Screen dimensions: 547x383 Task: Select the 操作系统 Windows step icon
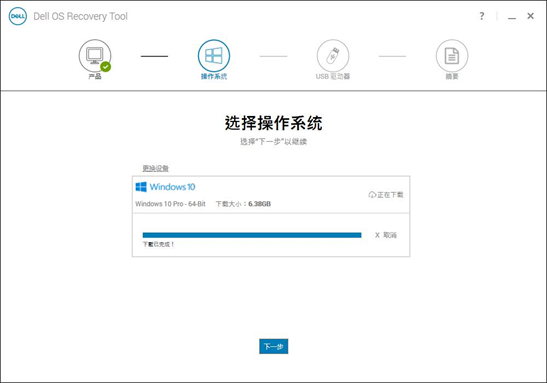[214, 56]
